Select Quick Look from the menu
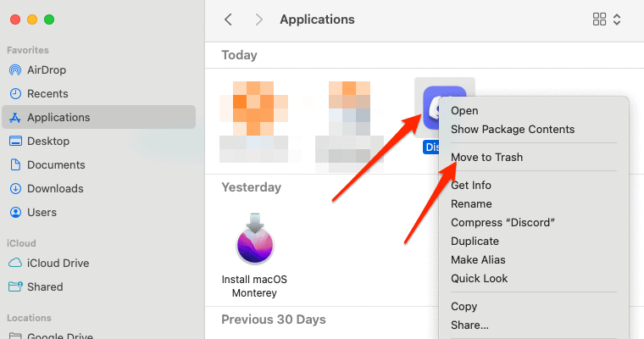 tap(479, 279)
